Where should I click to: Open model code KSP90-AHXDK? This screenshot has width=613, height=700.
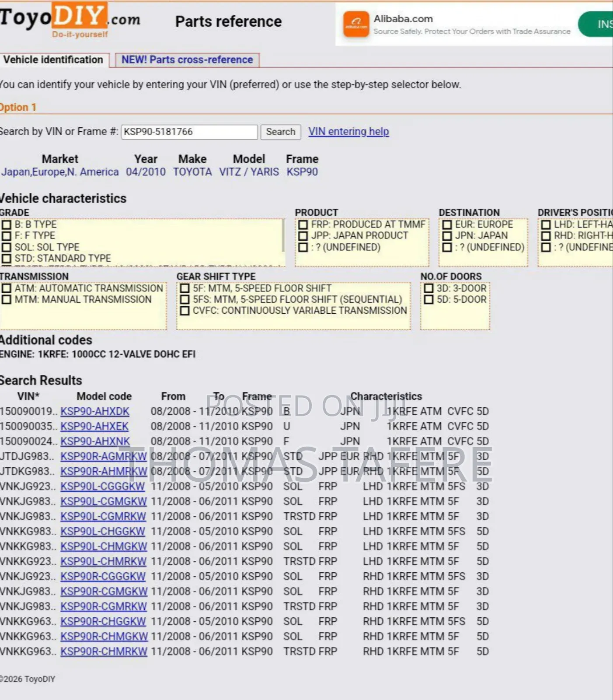point(95,412)
